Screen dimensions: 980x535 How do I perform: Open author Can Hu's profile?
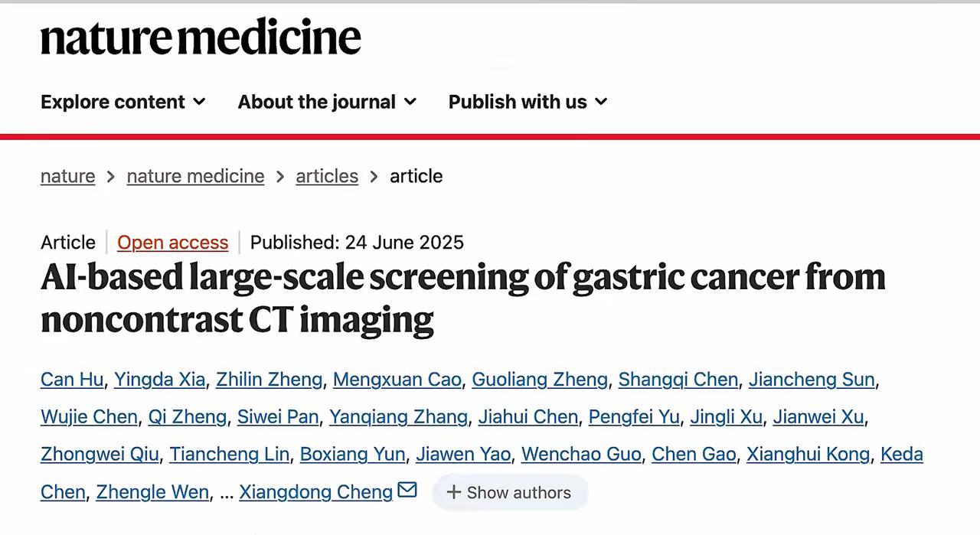(72, 380)
